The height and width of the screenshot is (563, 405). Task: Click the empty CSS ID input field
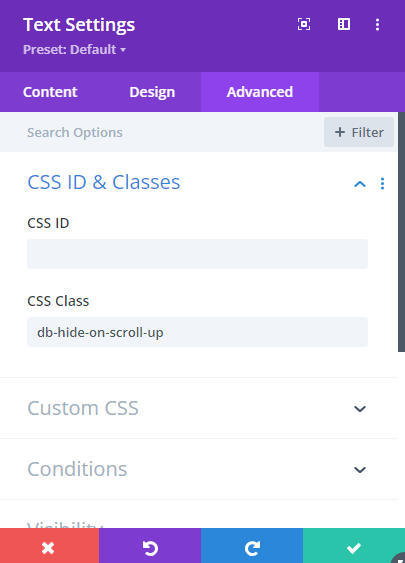[x=197, y=254]
